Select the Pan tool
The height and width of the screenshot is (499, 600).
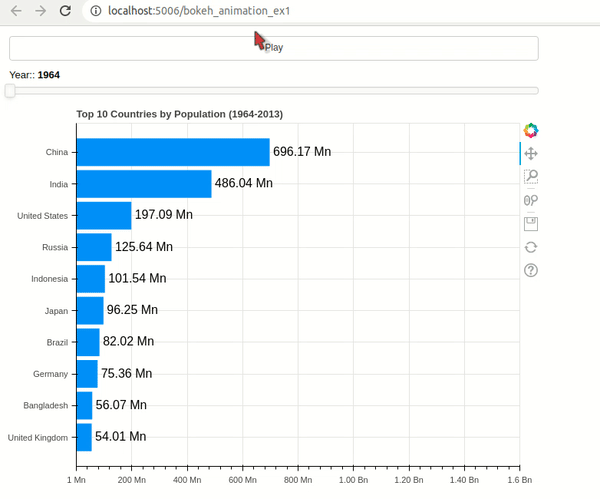[531, 154]
